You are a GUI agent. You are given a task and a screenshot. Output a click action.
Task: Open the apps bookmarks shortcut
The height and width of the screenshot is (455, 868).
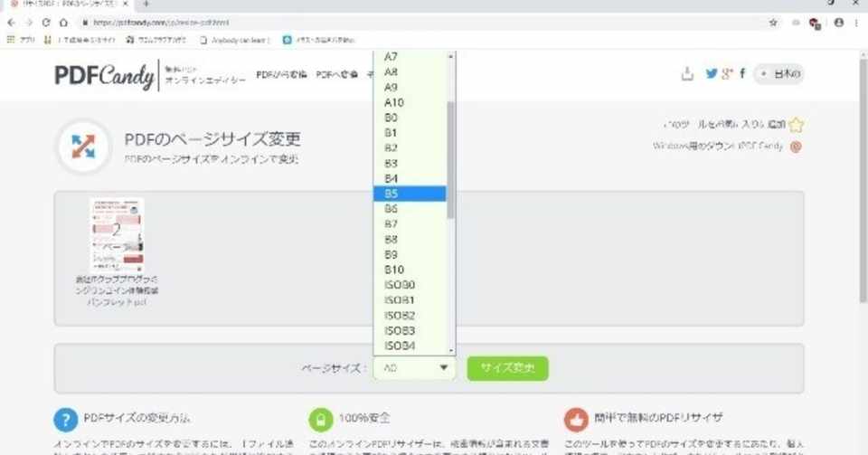(x=21, y=40)
